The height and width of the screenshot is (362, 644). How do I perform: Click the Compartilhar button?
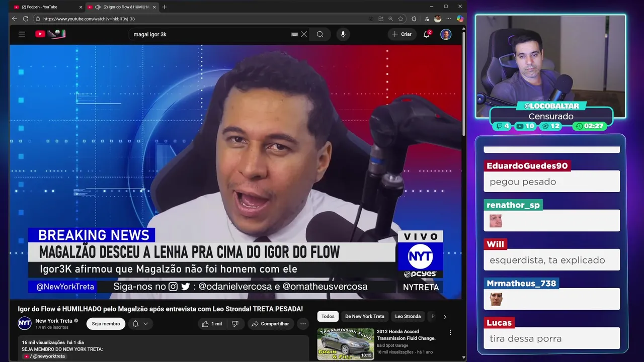[270, 324]
